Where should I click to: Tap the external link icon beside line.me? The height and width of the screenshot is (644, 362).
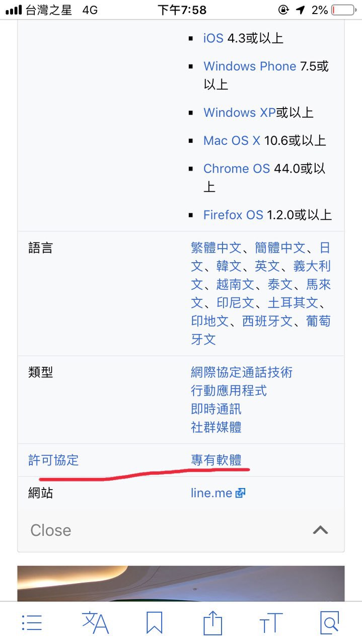(240, 493)
